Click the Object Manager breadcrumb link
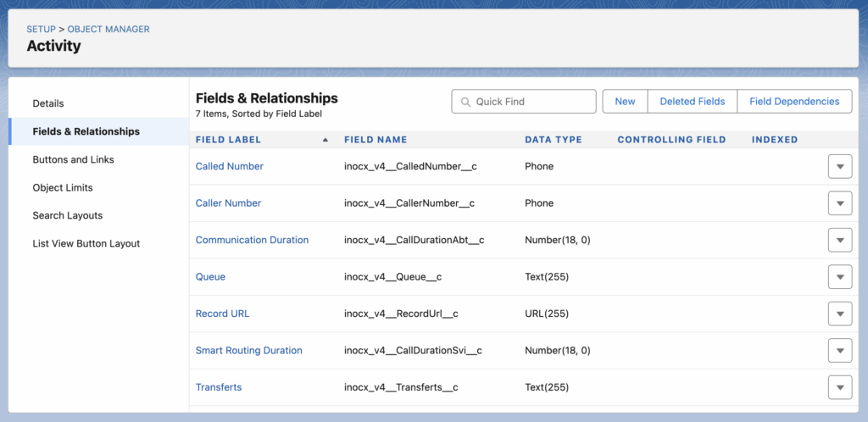Image resolution: width=868 pixels, height=422 pixels. coord(108,30)
